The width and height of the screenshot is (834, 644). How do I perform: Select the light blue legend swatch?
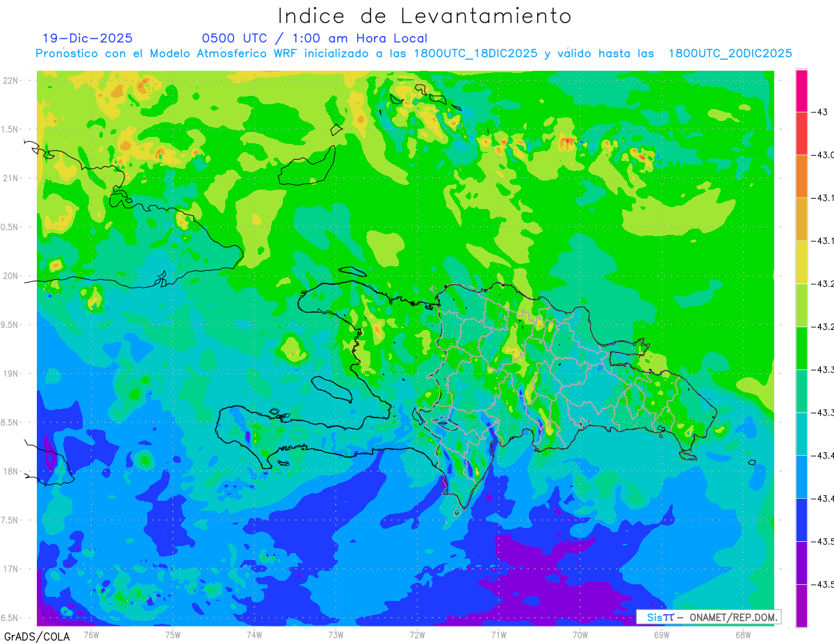801,477
